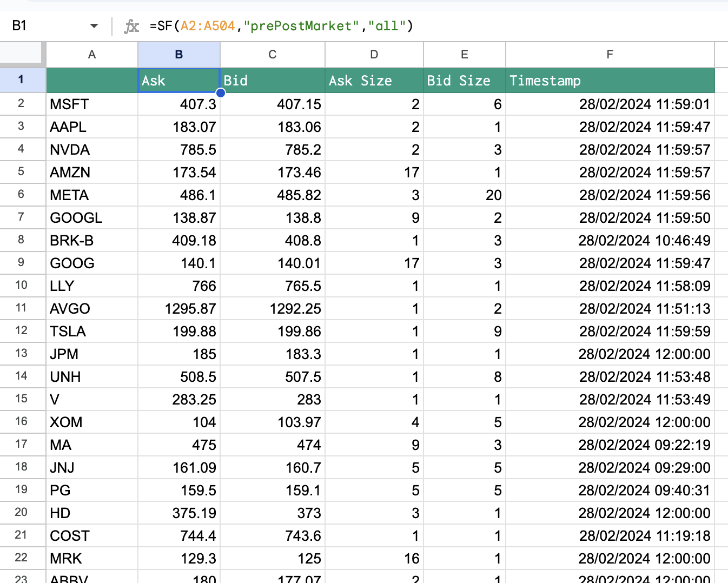Click the Ask Size header cell

point(374,81)
